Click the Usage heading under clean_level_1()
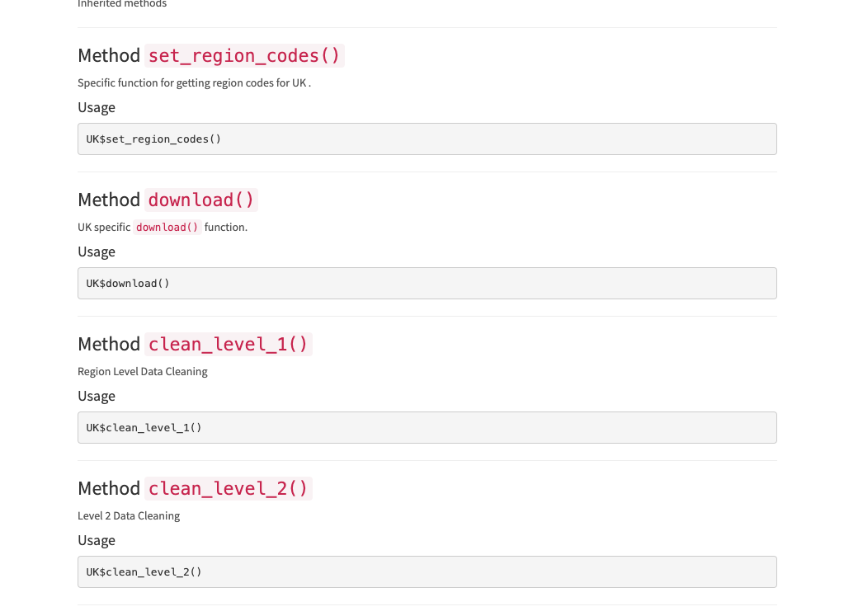The width and height of the screenshot is (844, 616). point(97,396)
